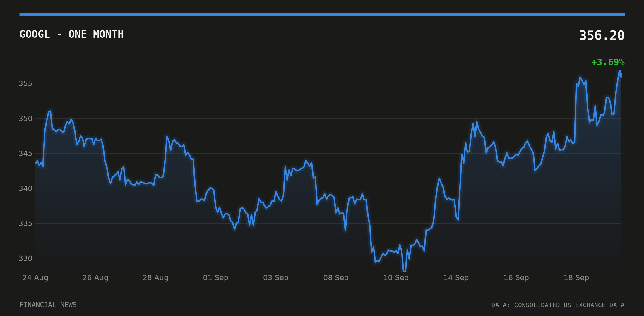Click the final price point at the line's end

tap(621, 75)
